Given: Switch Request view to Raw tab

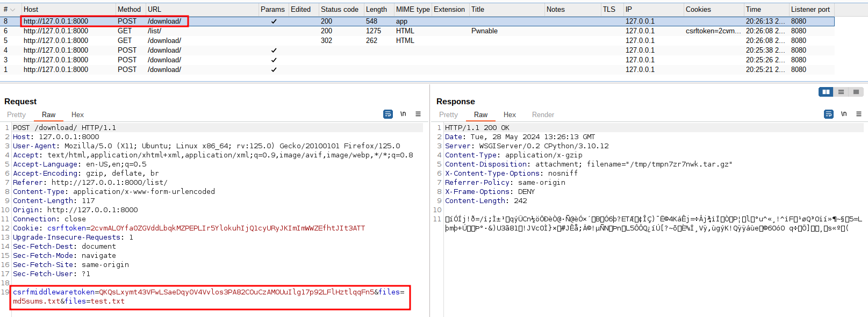Looking at the screenshot, I should coord(48,114).
